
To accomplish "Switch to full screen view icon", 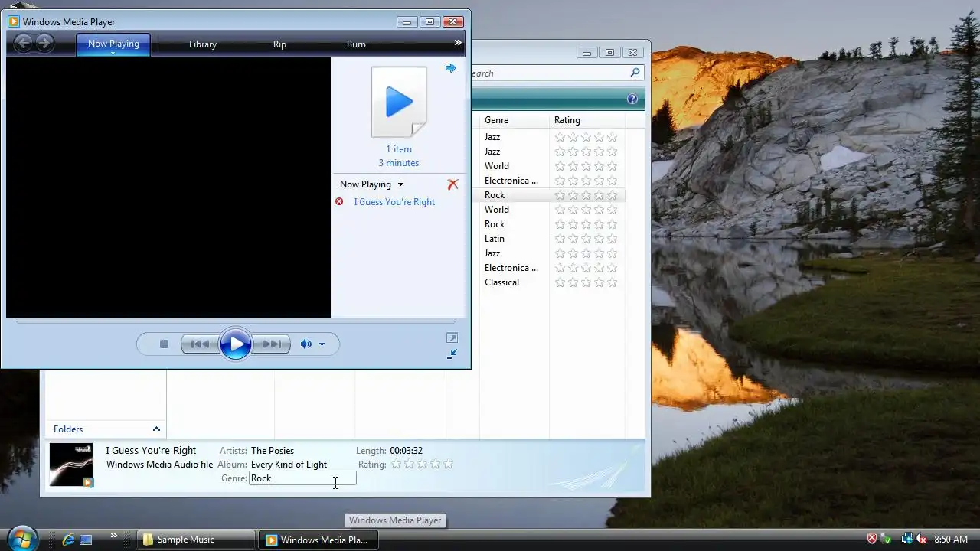I will (x=452, y=338).
